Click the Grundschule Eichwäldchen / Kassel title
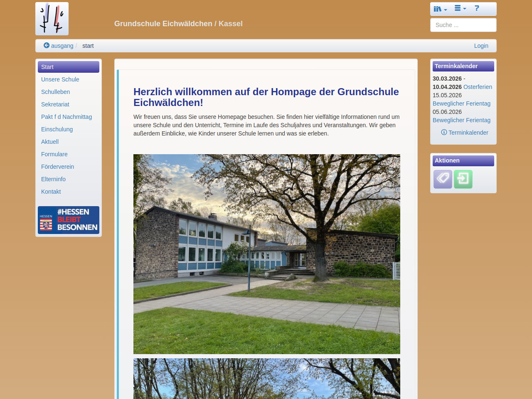The height and width of the screenshot is (399, 532). 178,24
